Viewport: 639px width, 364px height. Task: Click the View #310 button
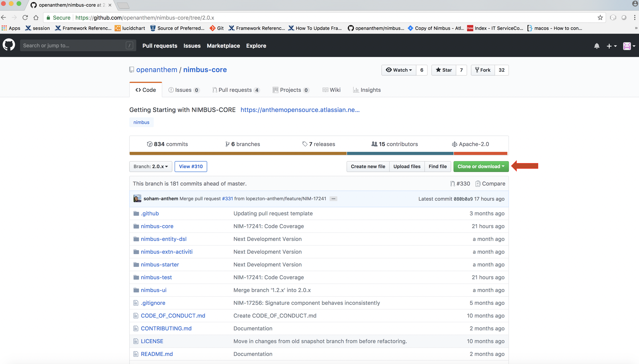click(191, 166)
